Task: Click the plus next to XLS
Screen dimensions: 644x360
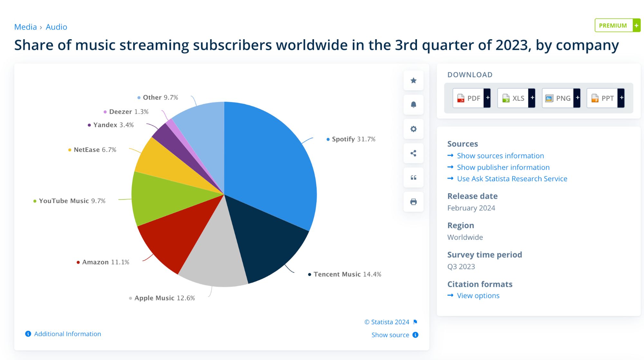Action: click(x=532, y=98)
